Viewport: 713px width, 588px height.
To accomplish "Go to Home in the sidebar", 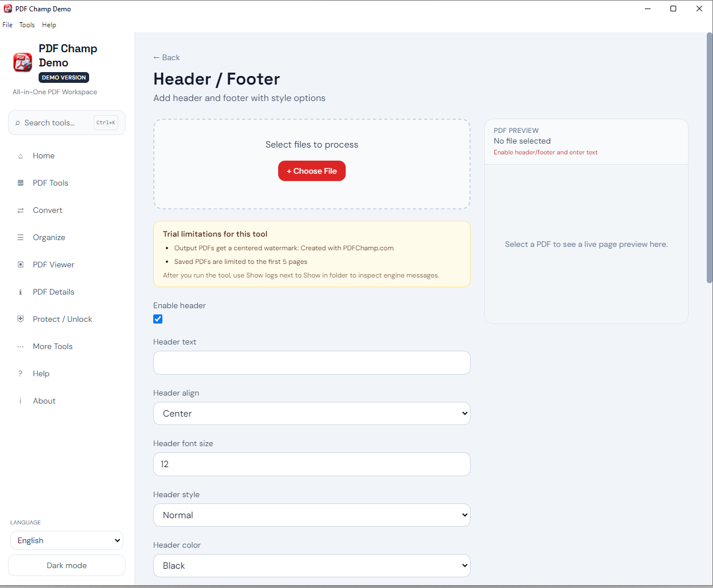I will coord(44,156).
